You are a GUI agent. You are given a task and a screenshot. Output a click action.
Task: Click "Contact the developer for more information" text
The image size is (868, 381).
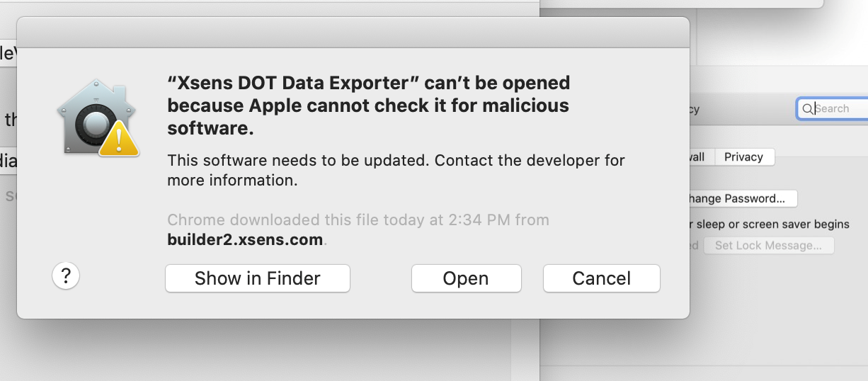(x=531, y=160)
